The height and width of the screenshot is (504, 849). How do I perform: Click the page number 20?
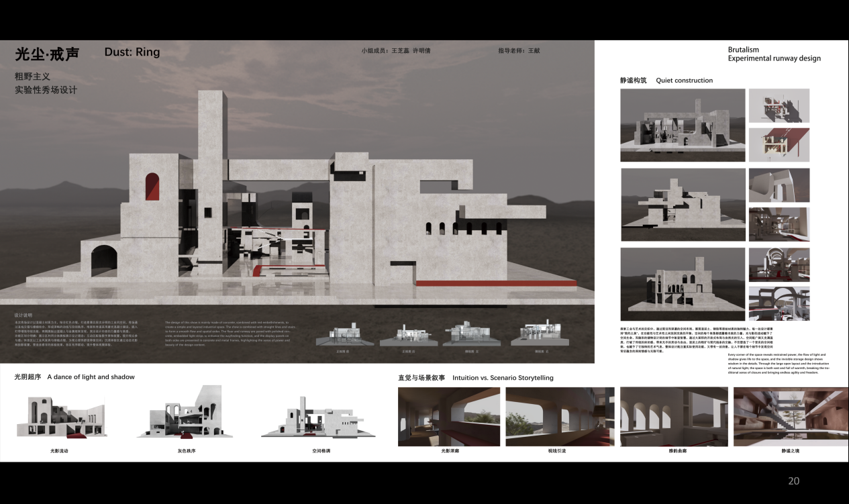pyautogui.click(x=793, y=481)
